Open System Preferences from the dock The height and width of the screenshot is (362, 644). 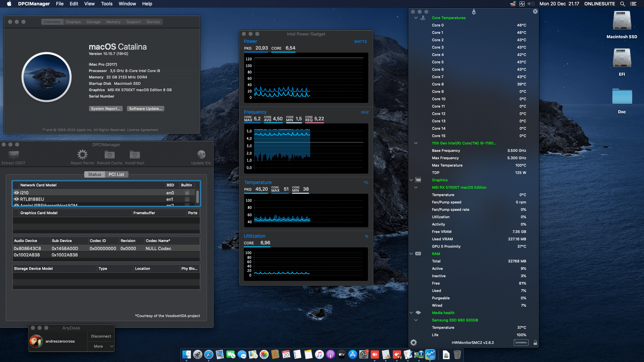(x=364, y=354)
